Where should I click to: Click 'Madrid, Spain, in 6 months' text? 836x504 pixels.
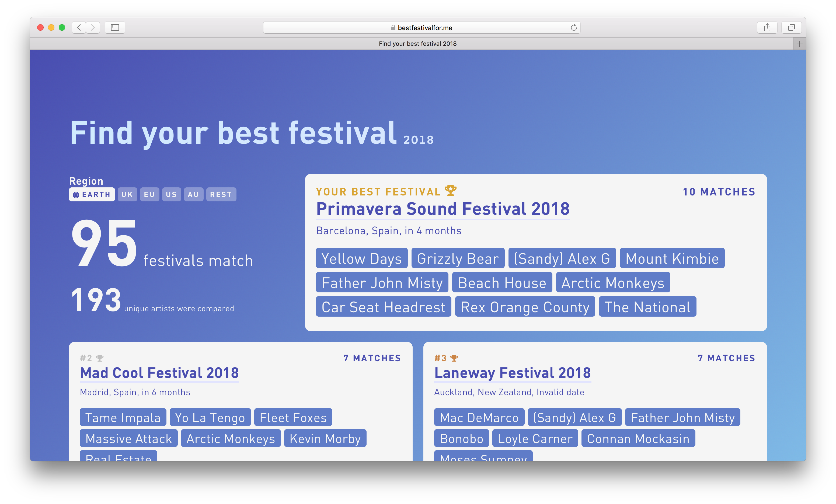tap(135, 392)
